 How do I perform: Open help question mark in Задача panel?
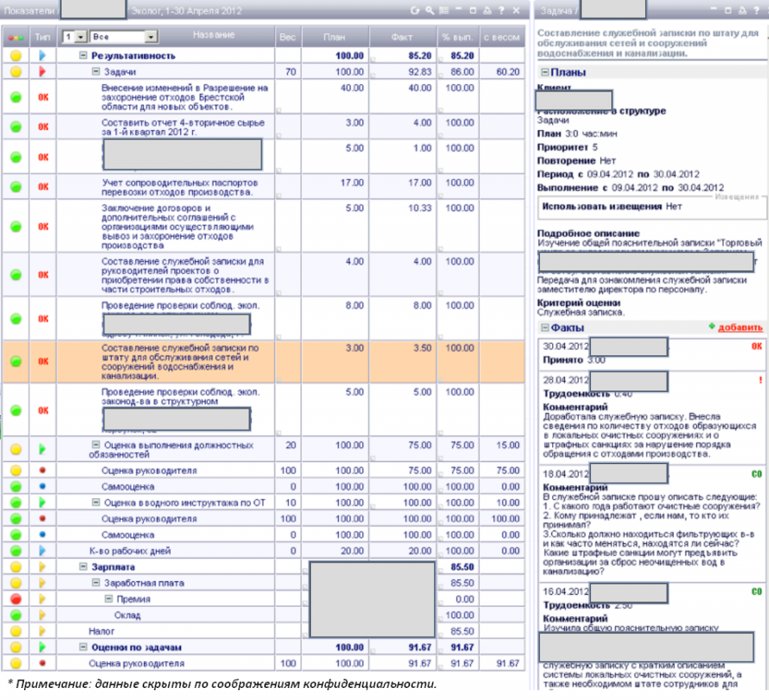(x=757, y=11)
